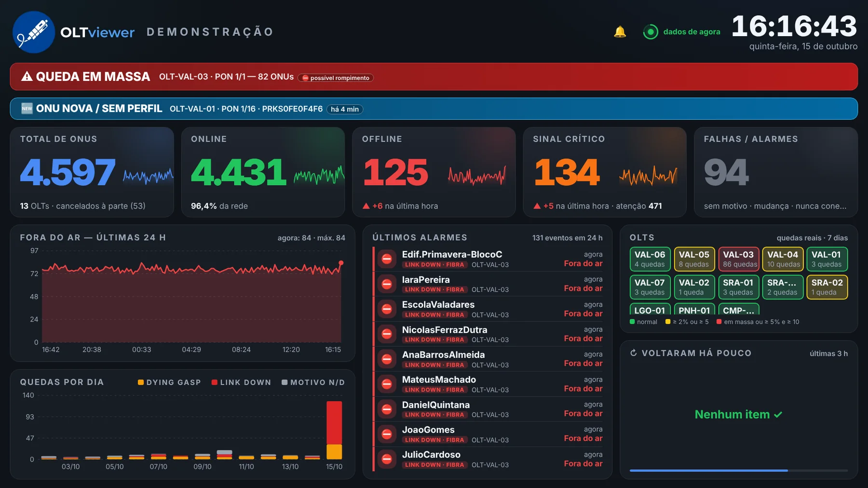Click the OLTviewer logo icon

tap(33, 32)
